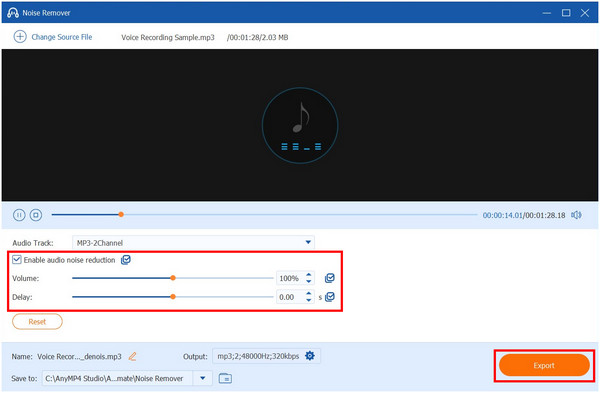Edit output name with pencil icon
Screen dimensions: 600x393
132,356
